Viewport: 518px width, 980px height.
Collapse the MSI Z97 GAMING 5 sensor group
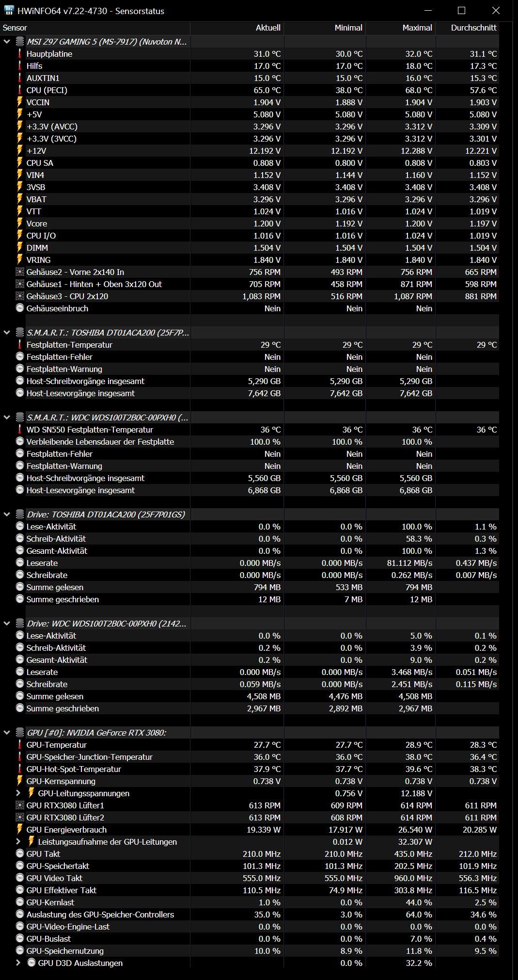(x=7, y=42)
